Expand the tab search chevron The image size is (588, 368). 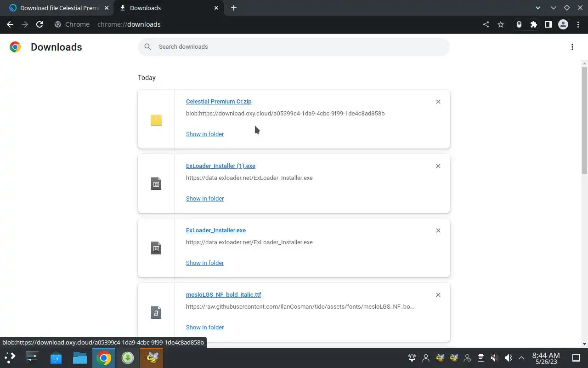538,8
